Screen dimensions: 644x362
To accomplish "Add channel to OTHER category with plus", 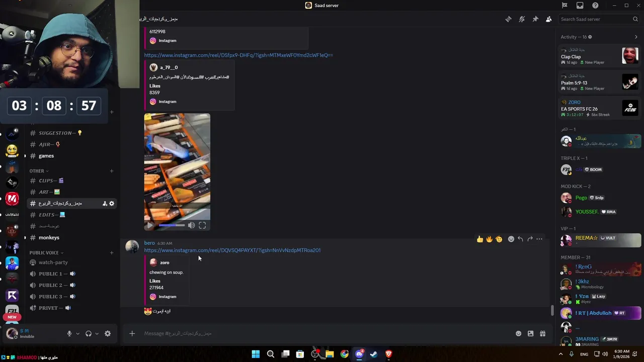I will [112, 171].
